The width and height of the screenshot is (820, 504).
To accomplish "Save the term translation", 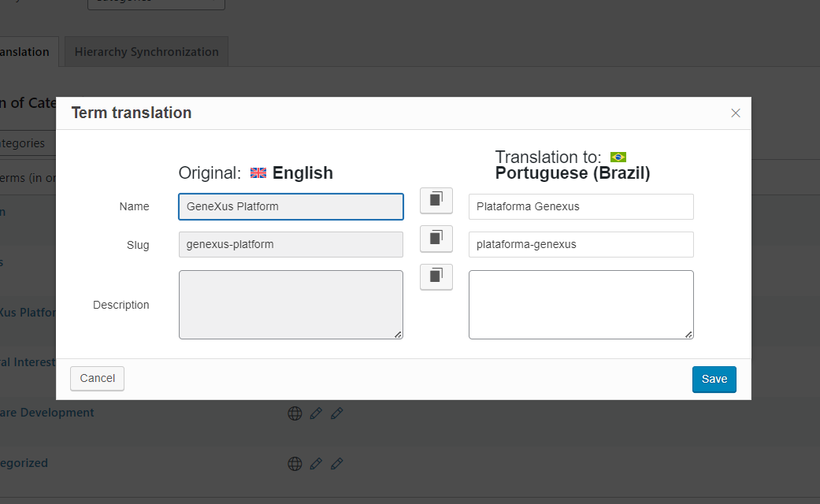I will pos(714,379).
